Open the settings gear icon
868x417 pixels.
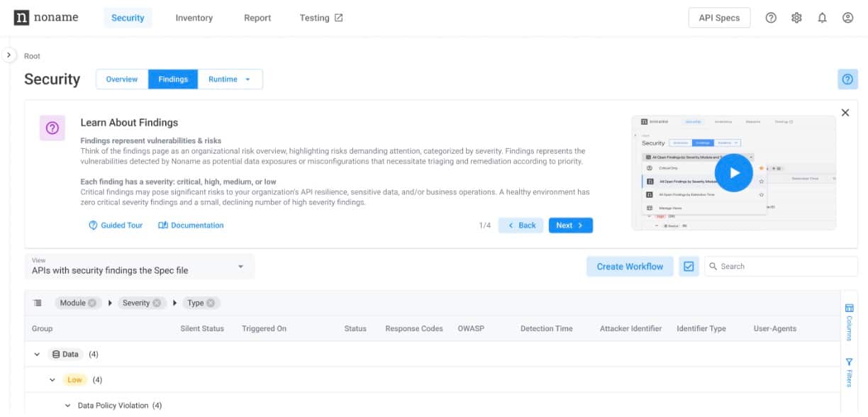796,18
